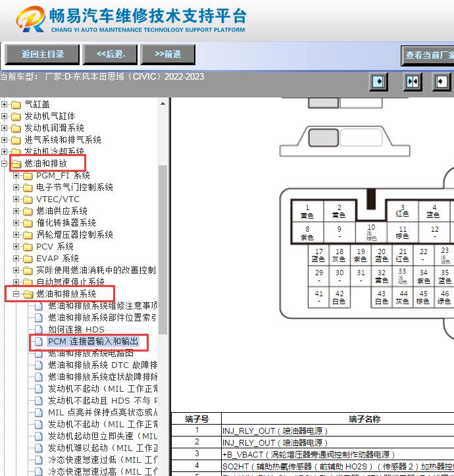Open 如何连接 HDS tree item
The width and height of the screenshot is (454, 476).
pos(76,329)
